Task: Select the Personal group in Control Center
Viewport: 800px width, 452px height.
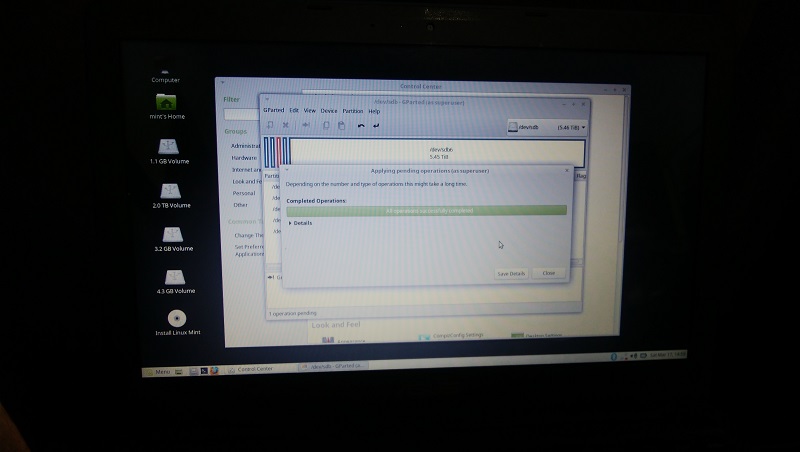Action: coord(244,193)
